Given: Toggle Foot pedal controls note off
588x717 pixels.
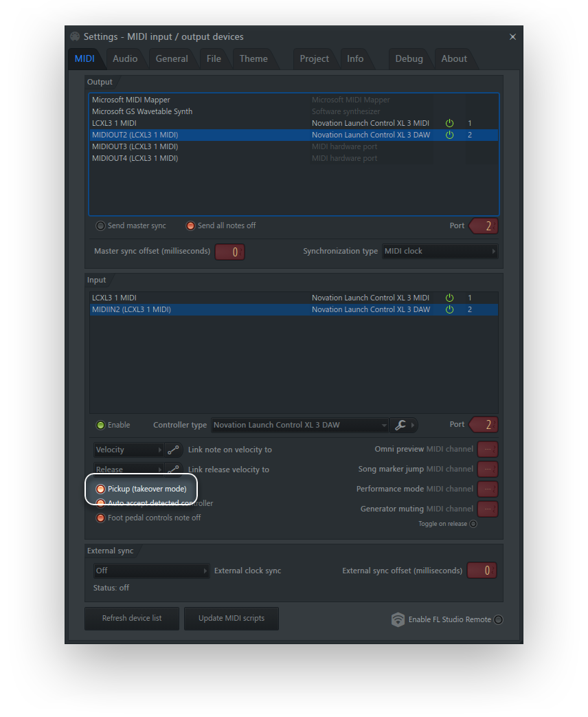Looking at the screenshot, I should (x=100, y=518).
